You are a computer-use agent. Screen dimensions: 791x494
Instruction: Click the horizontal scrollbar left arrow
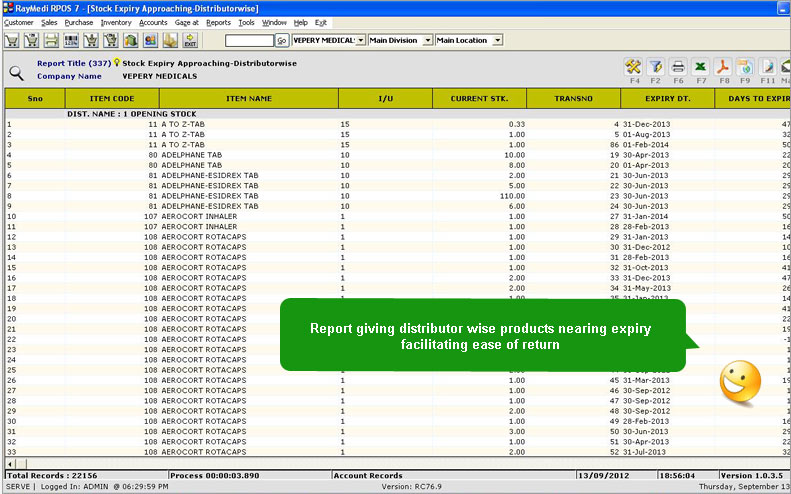click(11, 463)
